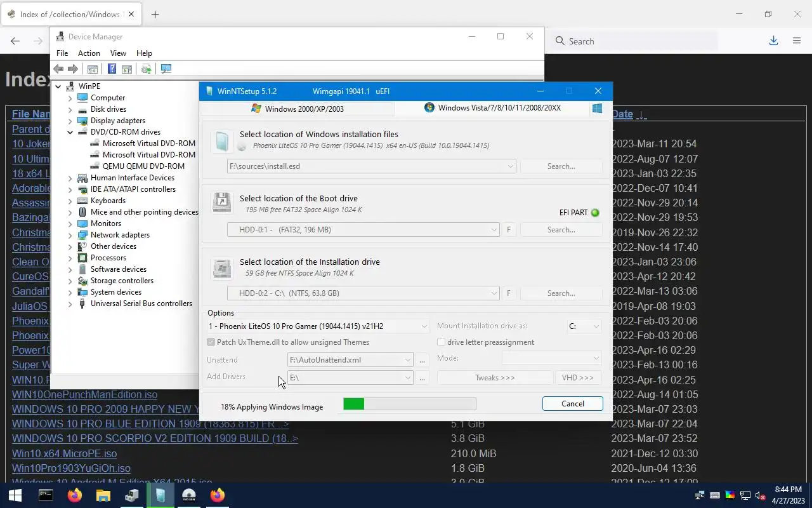Switch to Device Manager taskbar icon

(x=132, y=495)
